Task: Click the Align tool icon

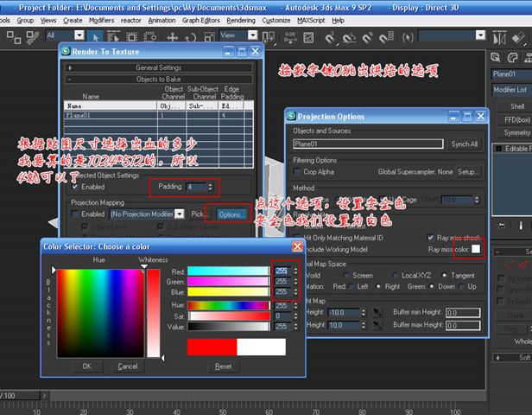Action: [518, 38]
